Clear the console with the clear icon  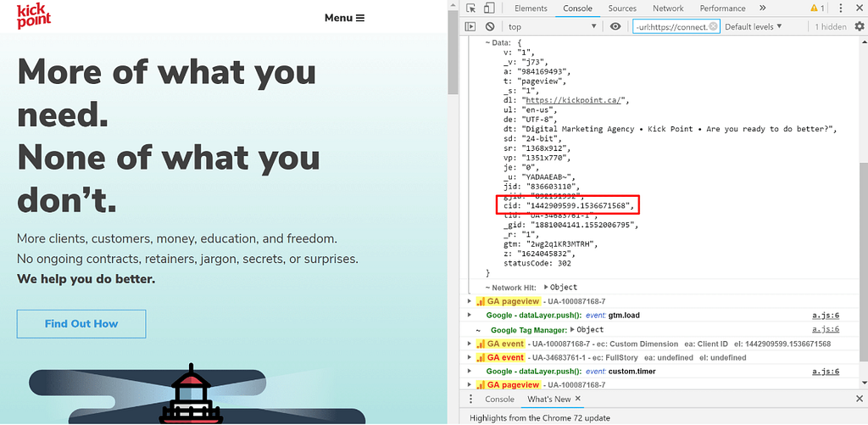(490, 26)
